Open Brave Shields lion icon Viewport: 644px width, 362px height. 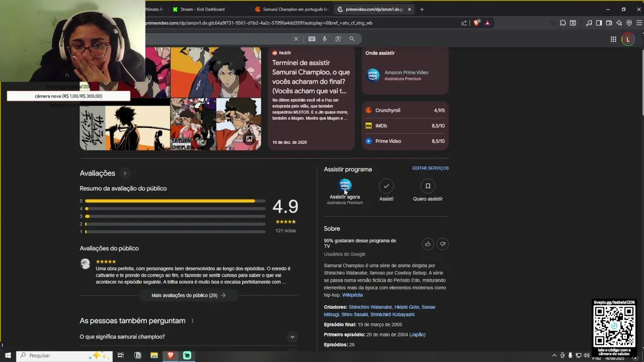coord(476,23)
